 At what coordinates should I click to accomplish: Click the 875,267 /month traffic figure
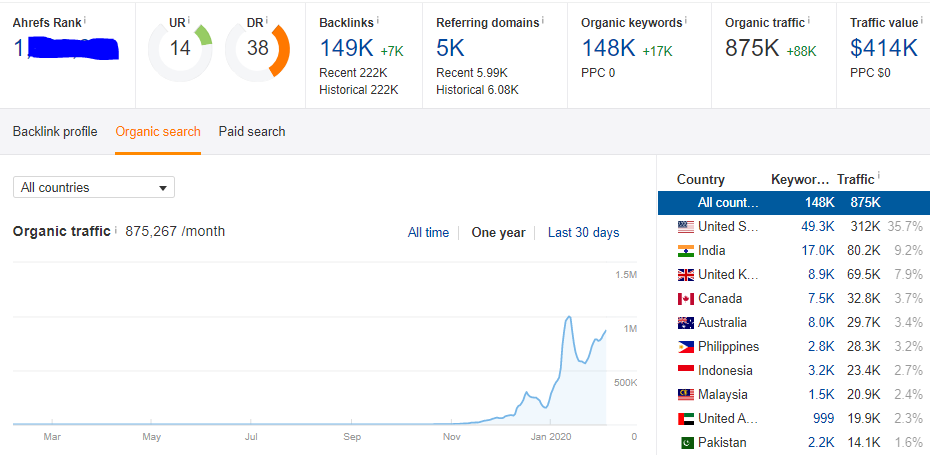(175, 231)
